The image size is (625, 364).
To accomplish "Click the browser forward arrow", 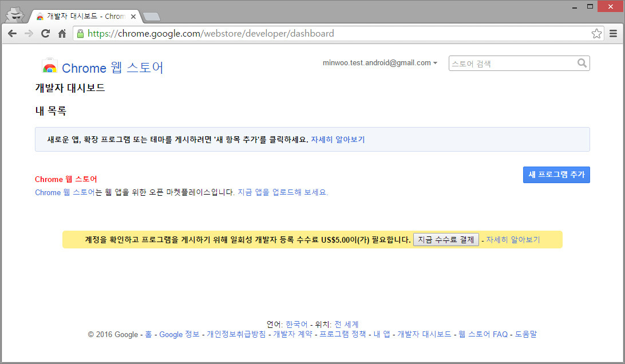I will point(29,34).
